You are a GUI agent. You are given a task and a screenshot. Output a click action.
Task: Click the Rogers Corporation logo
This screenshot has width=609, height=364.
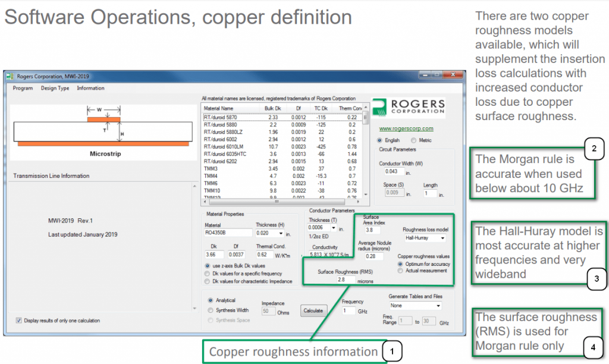pos(409,107)
